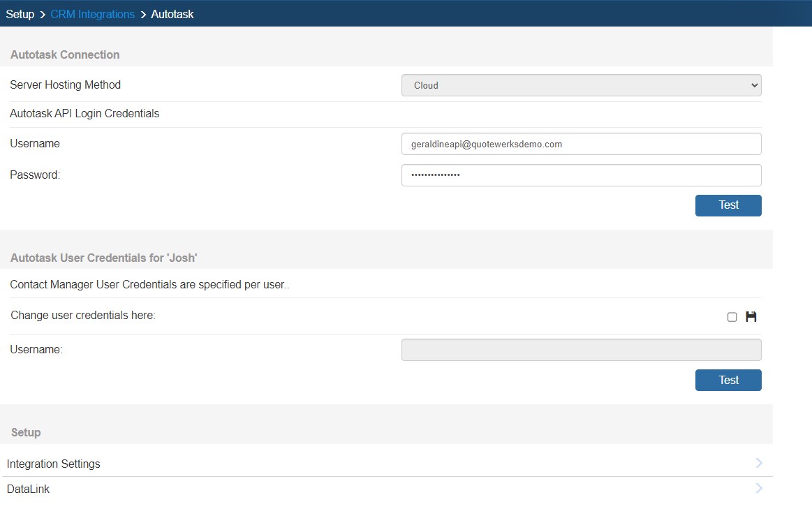
Task: Go to CRM Integrations breadcrumb link
Action: (93, 14)
